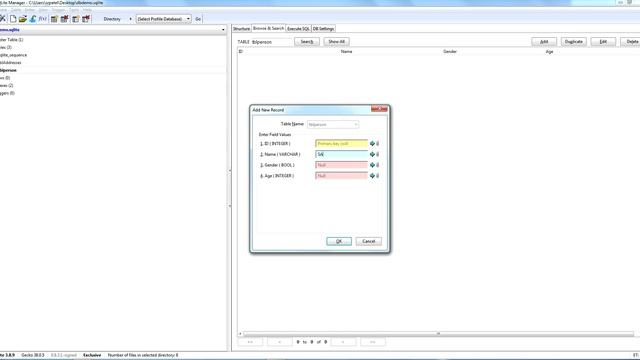Switch to the Structure tab

[241, 29]
